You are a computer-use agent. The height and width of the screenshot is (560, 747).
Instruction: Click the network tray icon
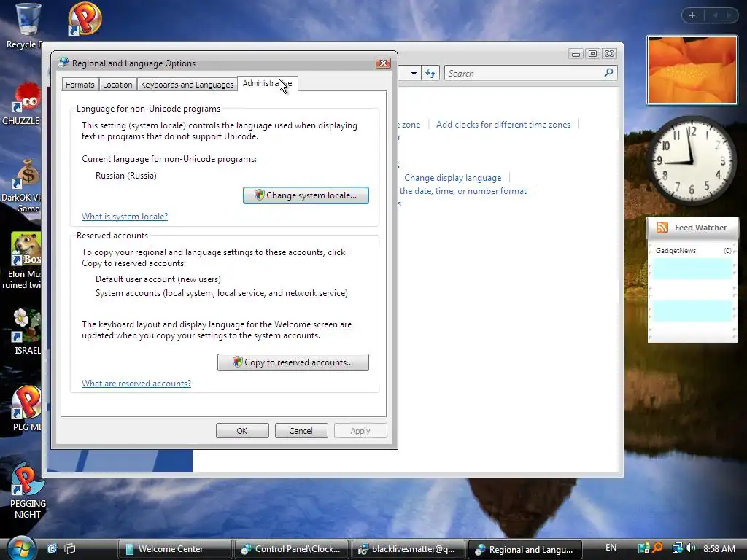pyautogui.click(x=678, y=548)
